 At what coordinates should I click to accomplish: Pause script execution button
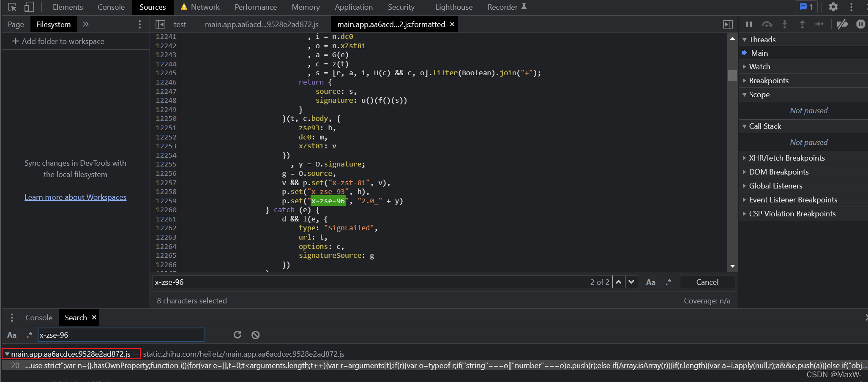749,24
